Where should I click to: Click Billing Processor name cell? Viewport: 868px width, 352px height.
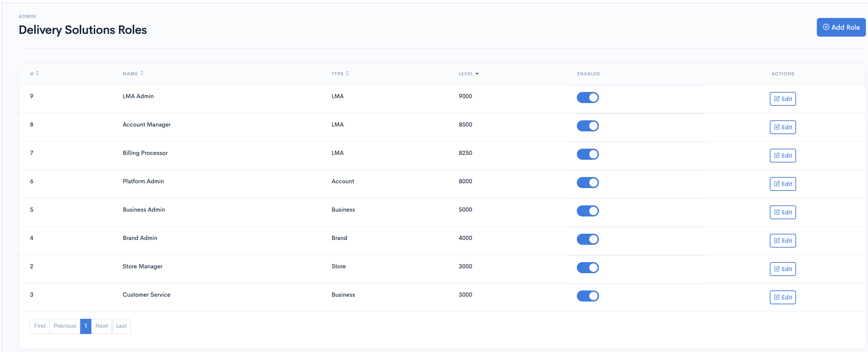(145, 153)
